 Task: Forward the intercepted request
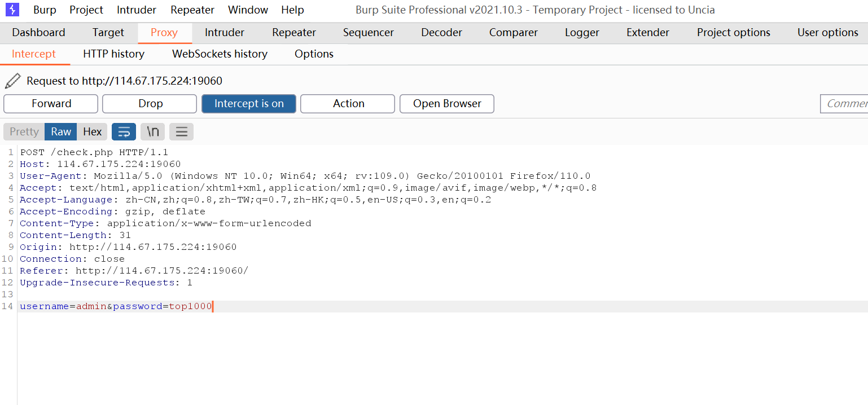tap(51, 103)
